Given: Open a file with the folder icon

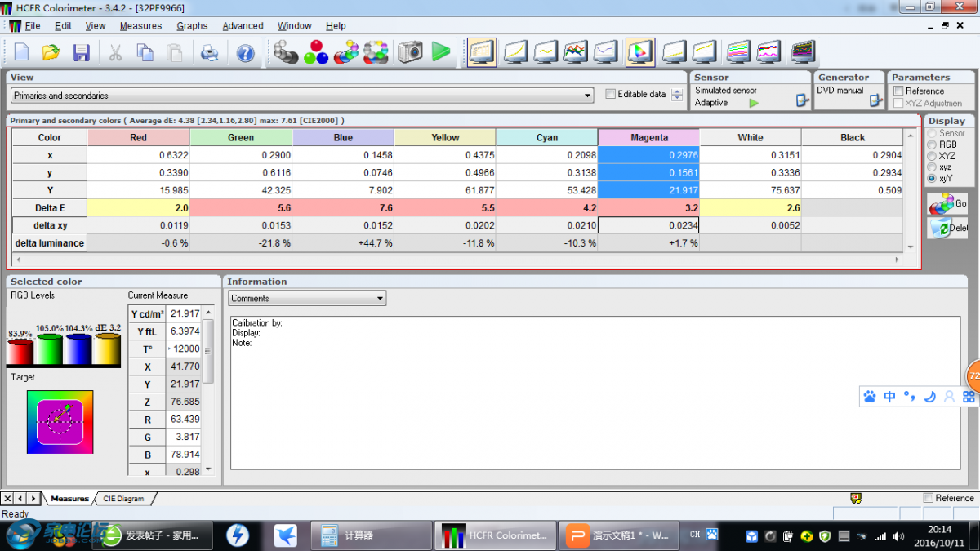Looking at the screenshot, I should click(51, 53).
